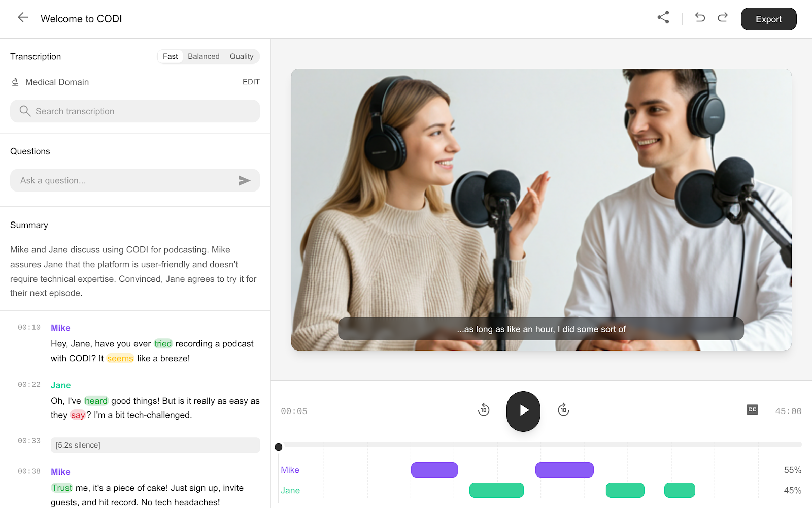Viewport: 812px width, 508px height.
Task: Open the Medical Domain vocabulary icon
Action: tap(15, 82)
